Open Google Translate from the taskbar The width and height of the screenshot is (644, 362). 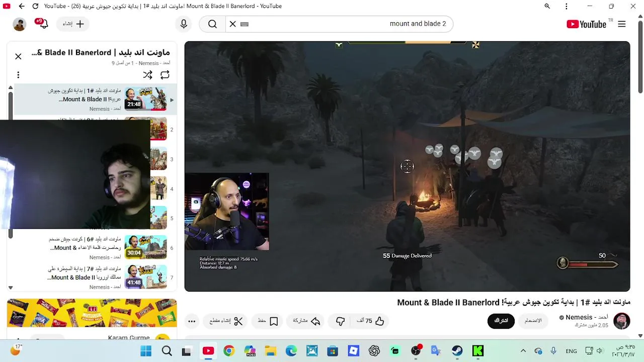436,351
